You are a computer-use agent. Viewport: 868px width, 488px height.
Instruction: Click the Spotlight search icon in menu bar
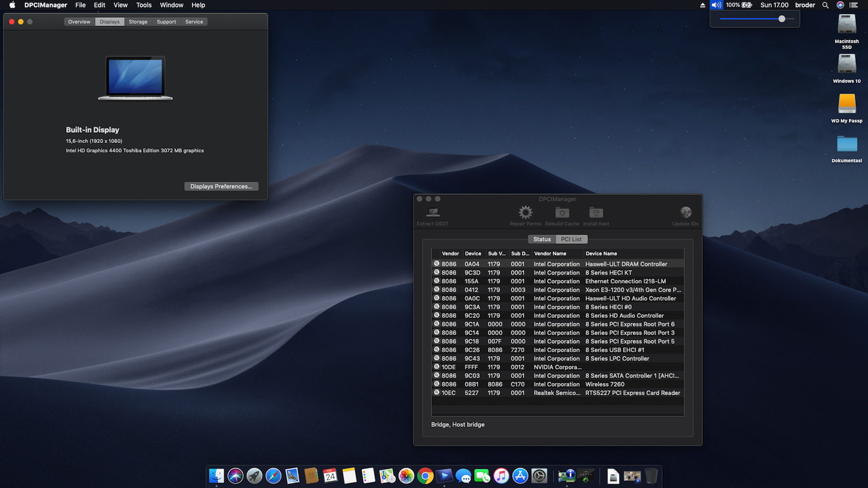825,5
